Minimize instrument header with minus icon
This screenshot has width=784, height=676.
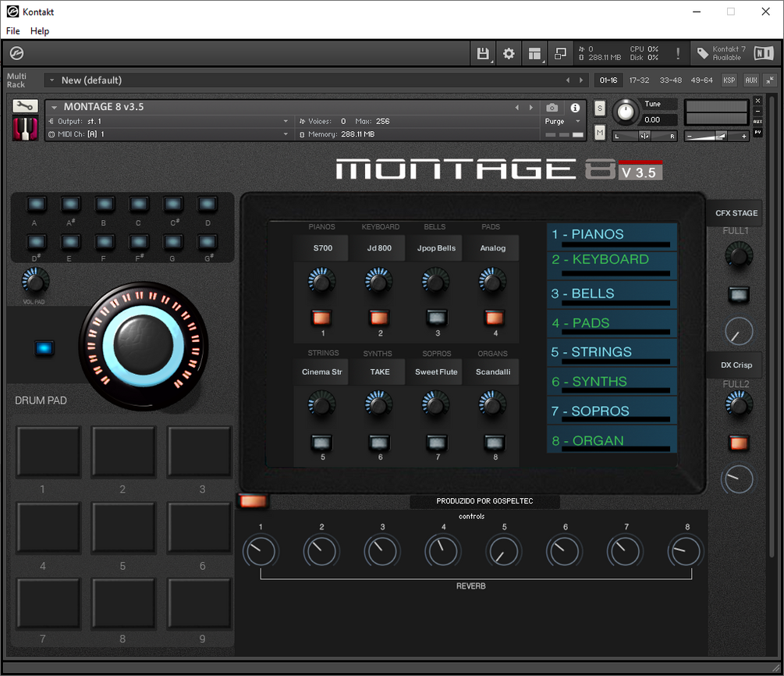pyautogui.click(x=757, y=111)
